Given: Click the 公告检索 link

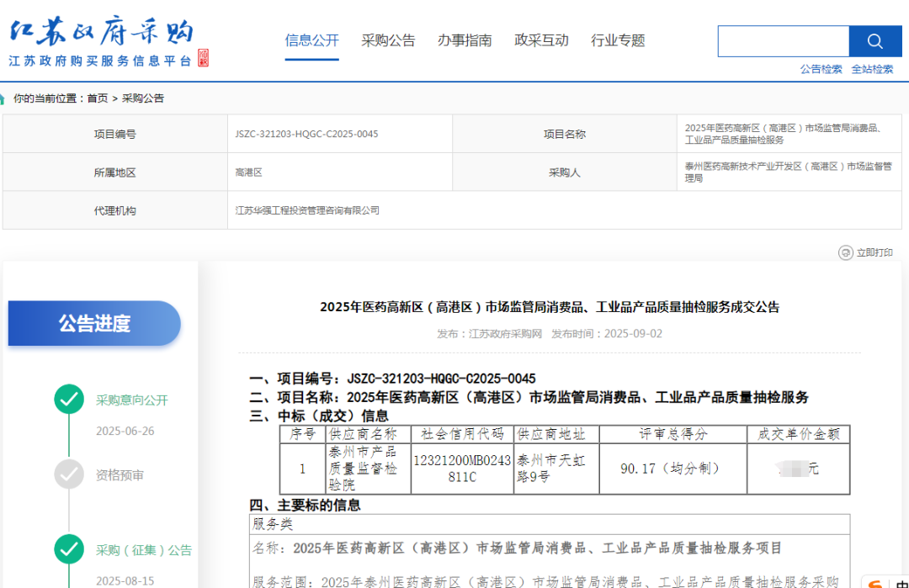Looking at the screenshot, I should [x=821, y=69].
